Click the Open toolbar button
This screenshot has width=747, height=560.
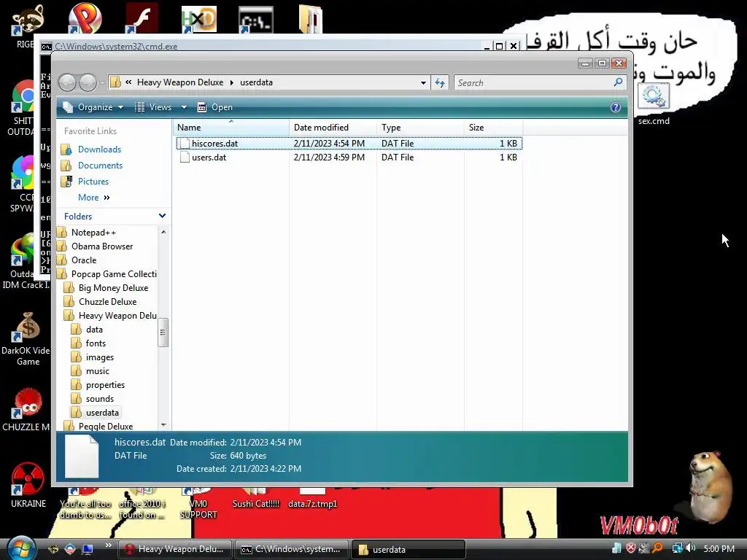(x=215, y=107)
